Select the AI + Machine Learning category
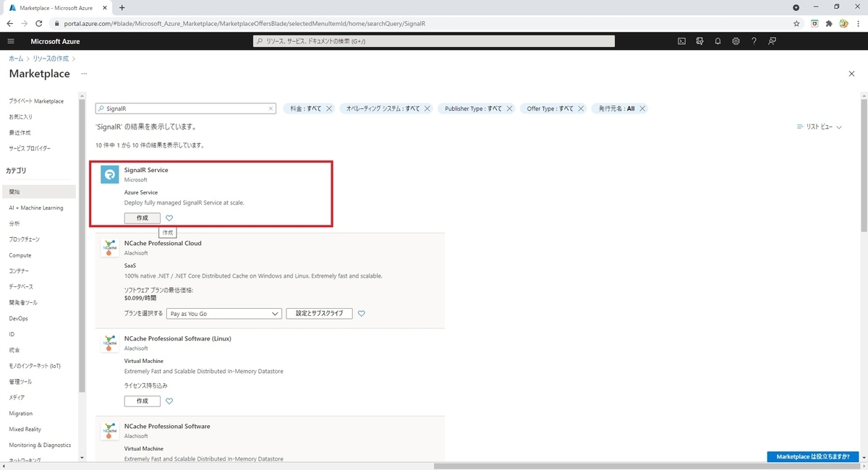868x470 pixels. click(36, 208)
